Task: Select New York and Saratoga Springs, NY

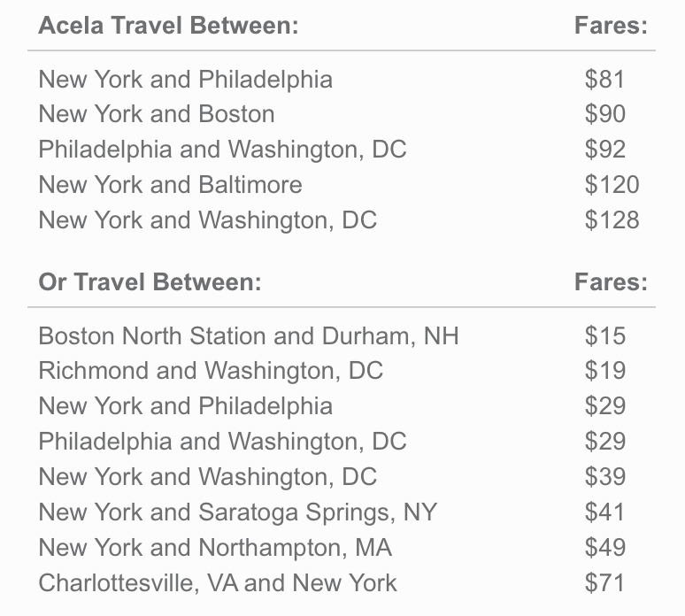Action: pyautogui.click(x=238, y=512)
